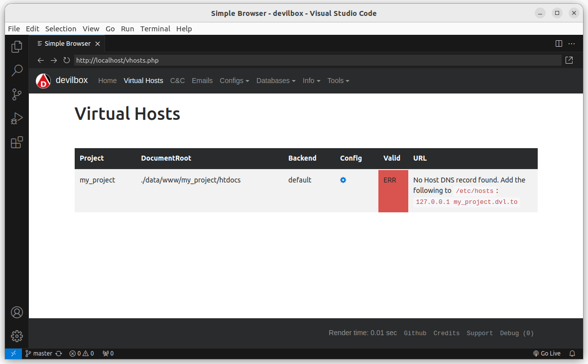588x364 pixels.
Task: Click the Go Live status bar button
Action: (547, 354)
